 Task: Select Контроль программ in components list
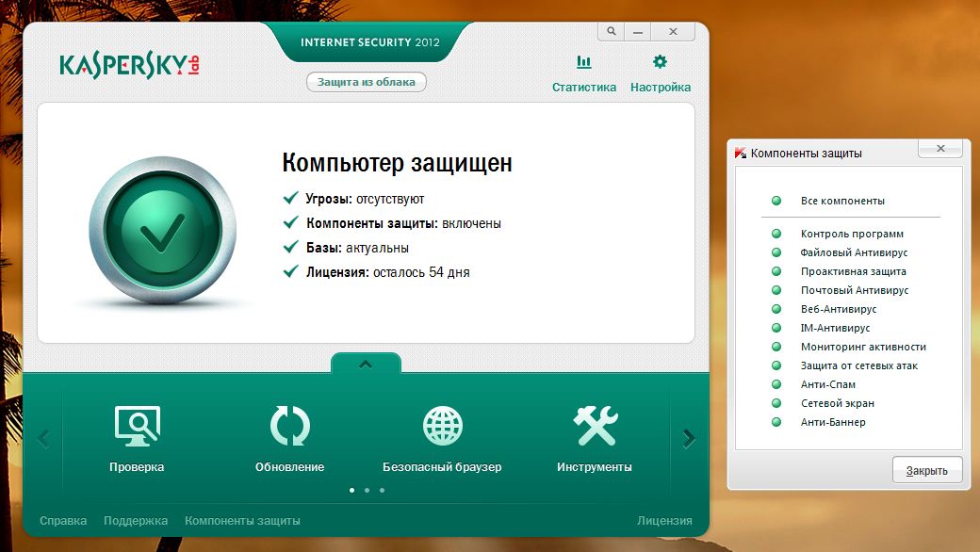pyautogui.click(x=852, y=234)
